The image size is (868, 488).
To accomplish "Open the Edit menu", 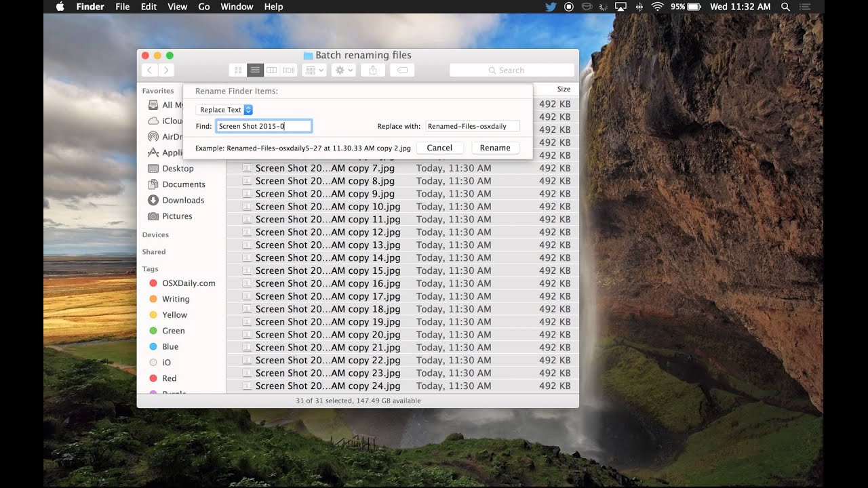I will pos(149,7).
